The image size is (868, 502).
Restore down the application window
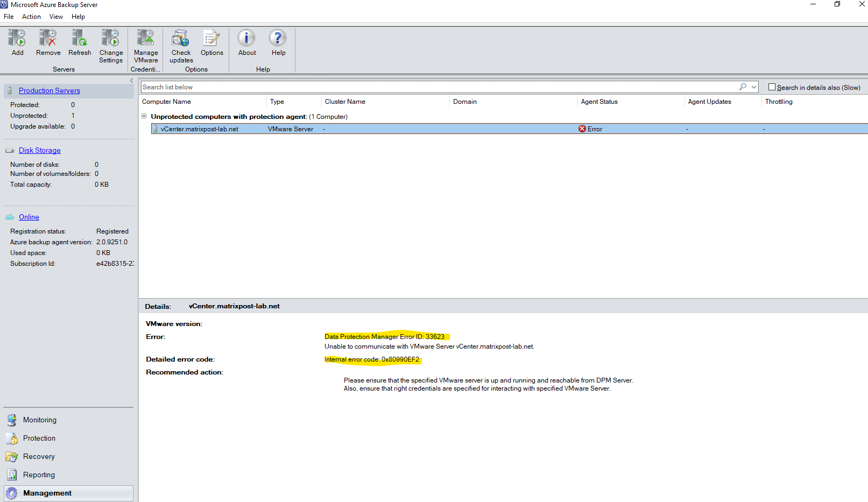pyautogui.click(x=837, y=4)
